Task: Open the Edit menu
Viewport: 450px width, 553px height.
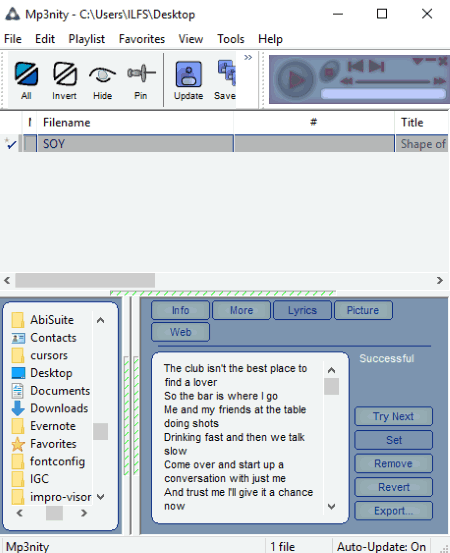Action: coord(45,39)
